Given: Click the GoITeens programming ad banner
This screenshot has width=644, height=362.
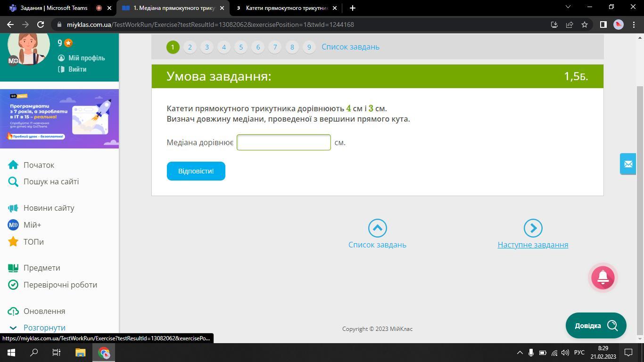Looking at the screenshot, I should coord(59,118).
